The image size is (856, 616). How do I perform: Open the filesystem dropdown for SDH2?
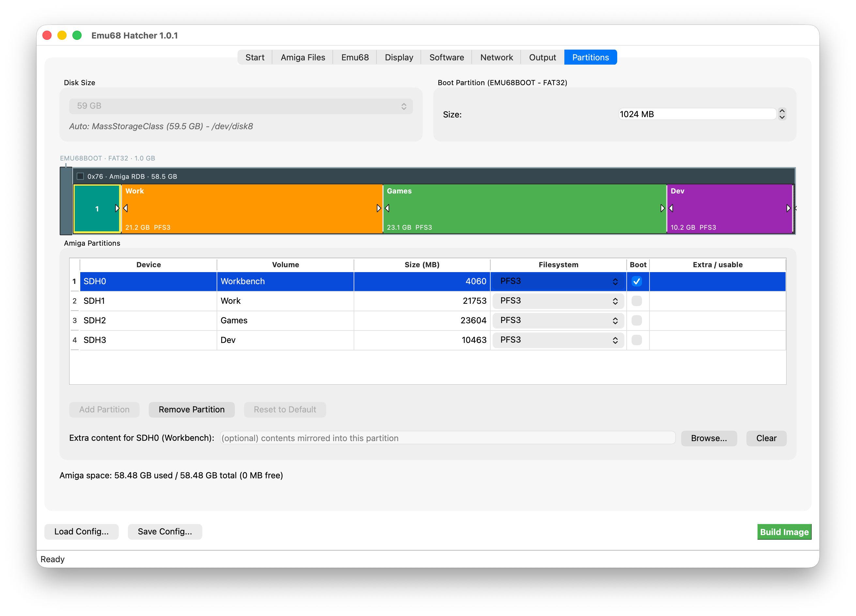pyautogui.click(x=558, y=320)
